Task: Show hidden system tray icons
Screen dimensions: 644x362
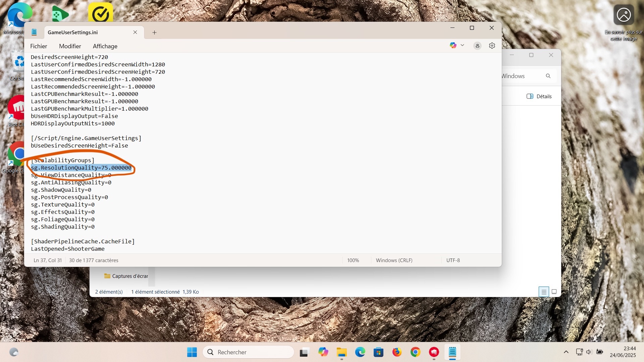Action: (x=566, y=352)
